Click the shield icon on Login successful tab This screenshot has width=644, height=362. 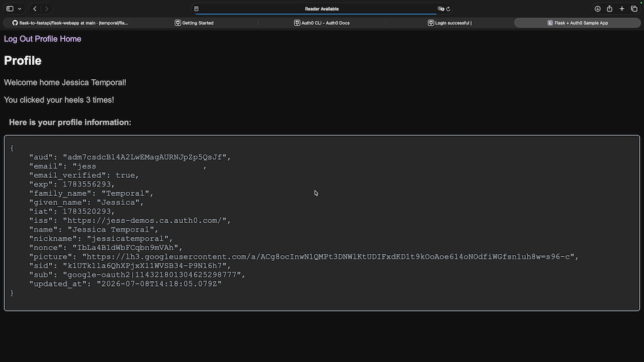coord(431,23)
